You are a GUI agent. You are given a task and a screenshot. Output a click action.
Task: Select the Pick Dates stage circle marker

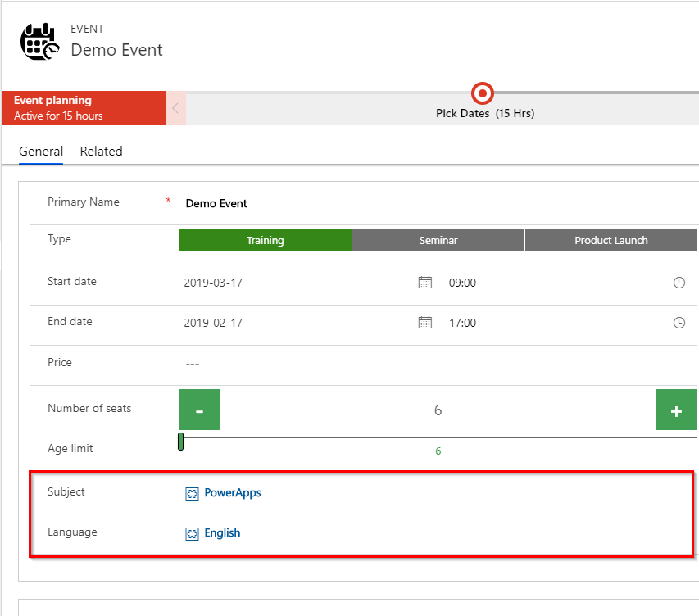483,93
